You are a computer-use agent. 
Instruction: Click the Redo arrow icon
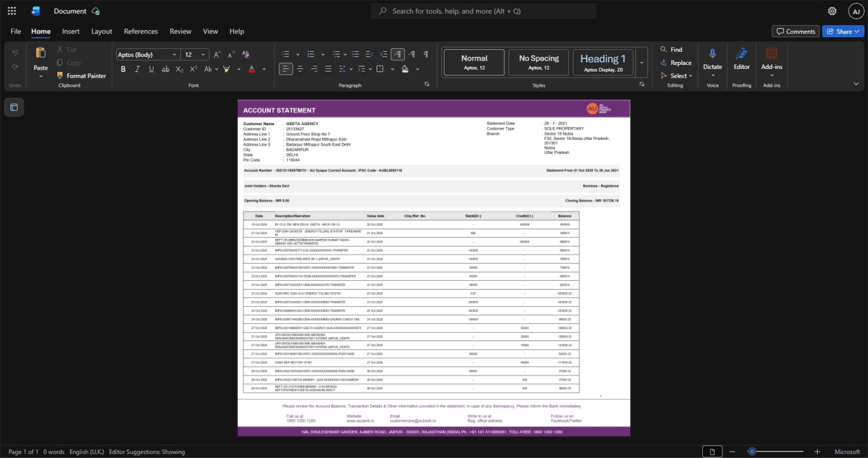point(15,67)
